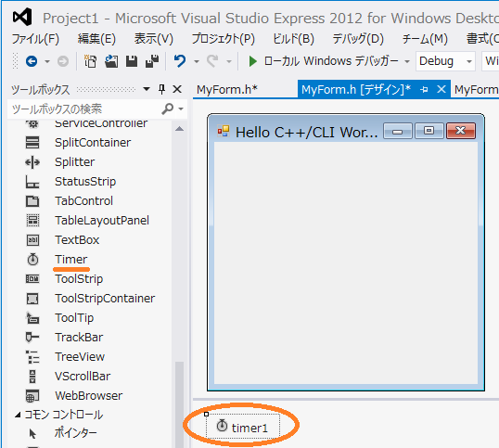Open the ビルド(B) menu
This screenshot has height=448, width=499.
click(x=293, y=39)
